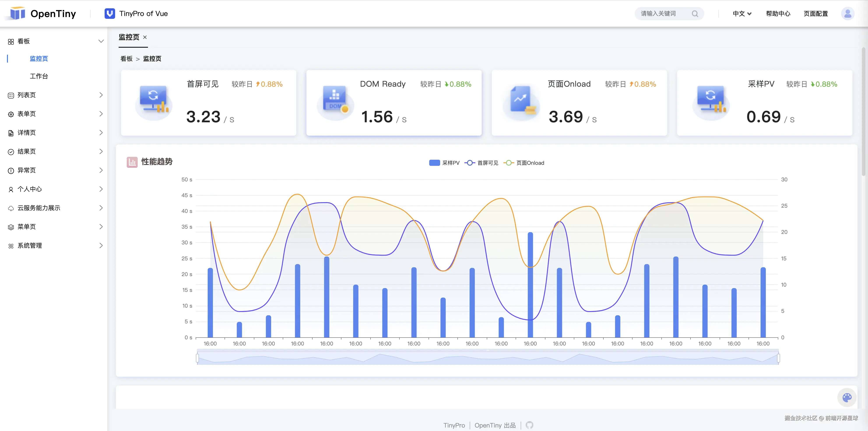Image resolution: width=868 pixels, height=431 pixels.
Task: Open the theme palette floating icon
Action: tap(847, 398)
